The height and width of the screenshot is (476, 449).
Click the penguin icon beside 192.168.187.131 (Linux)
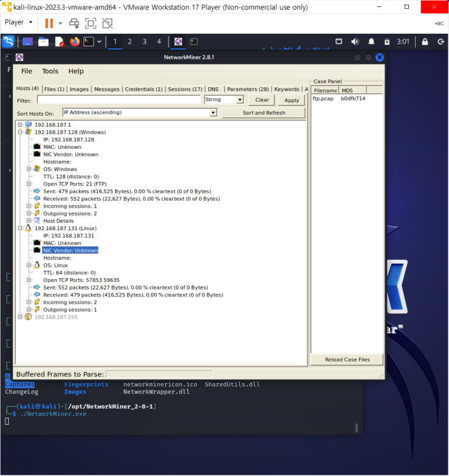click(x=28, y=228)
